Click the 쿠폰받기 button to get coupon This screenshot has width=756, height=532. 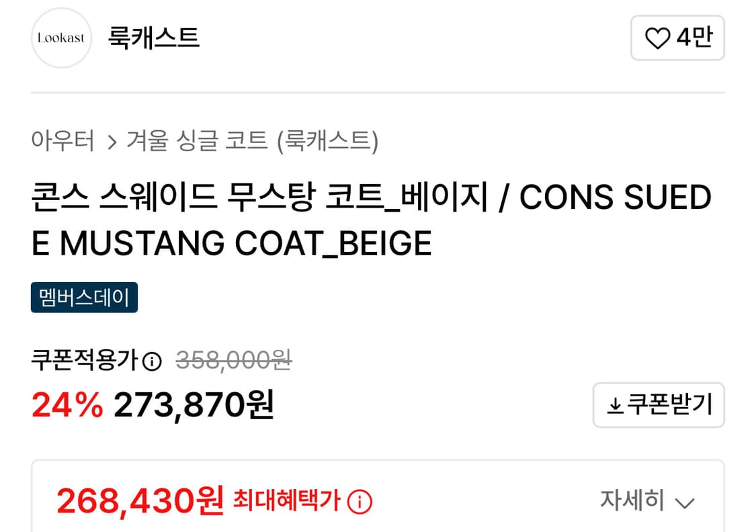point(659,404)
